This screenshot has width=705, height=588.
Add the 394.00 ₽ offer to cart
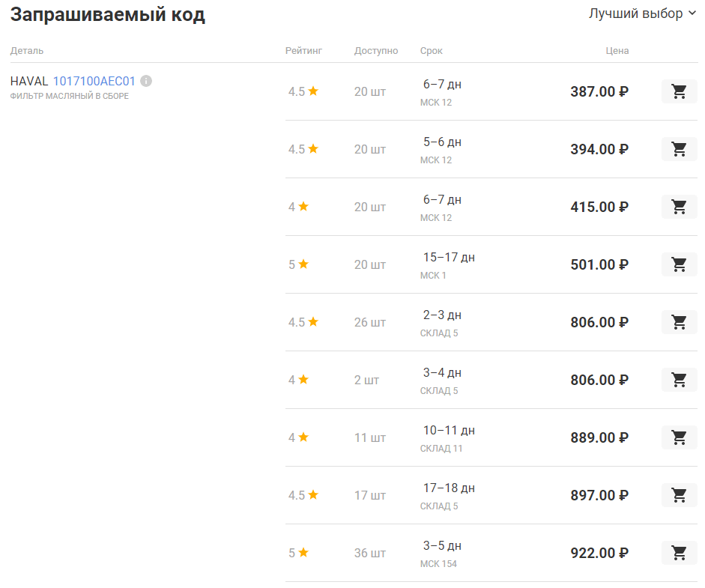coord(679,149)
